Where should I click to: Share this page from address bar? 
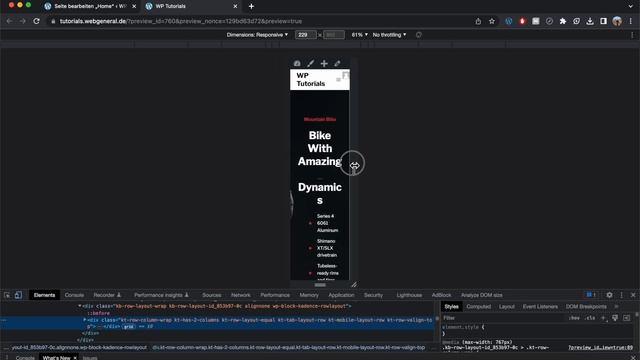coord(478,21)
